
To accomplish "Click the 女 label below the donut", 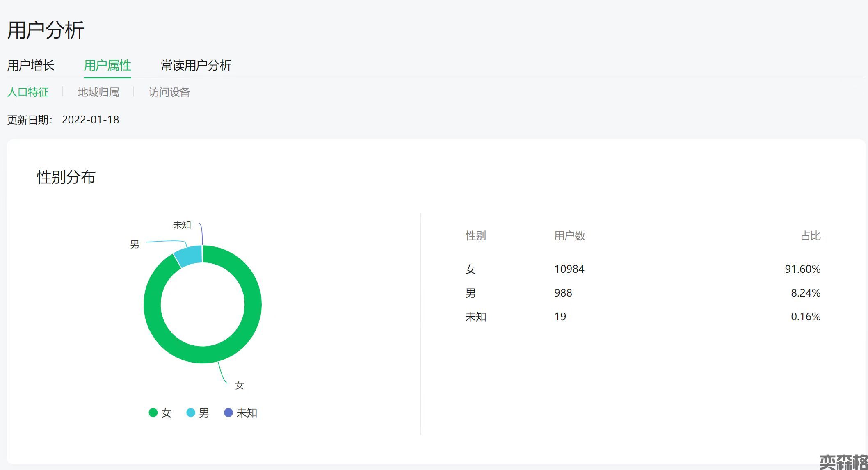I will click(240, 385).
